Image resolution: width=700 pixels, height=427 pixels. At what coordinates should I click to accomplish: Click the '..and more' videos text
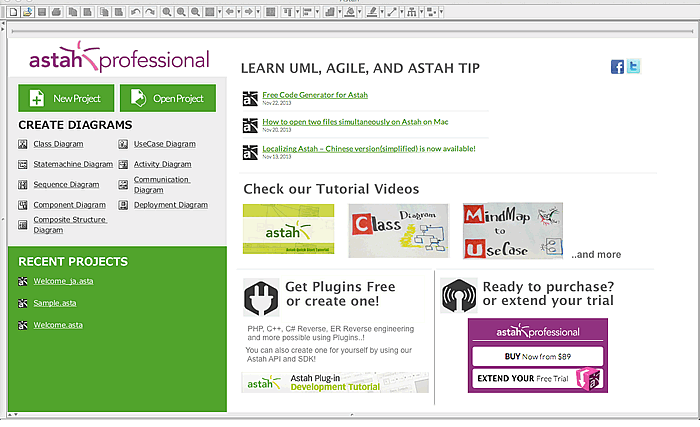pyautogui.click(x=596, y=255)
